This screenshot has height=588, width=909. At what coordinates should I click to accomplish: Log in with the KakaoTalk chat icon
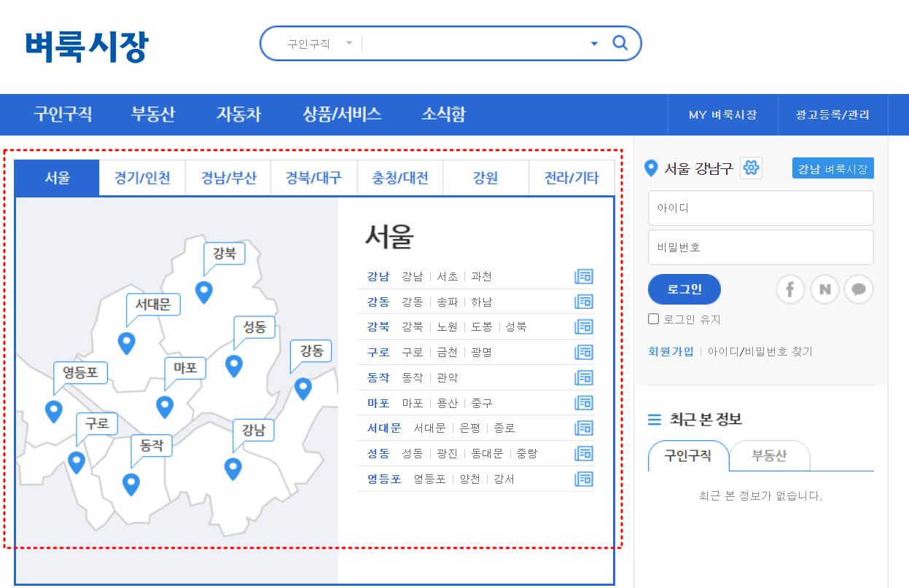[858, 289]
